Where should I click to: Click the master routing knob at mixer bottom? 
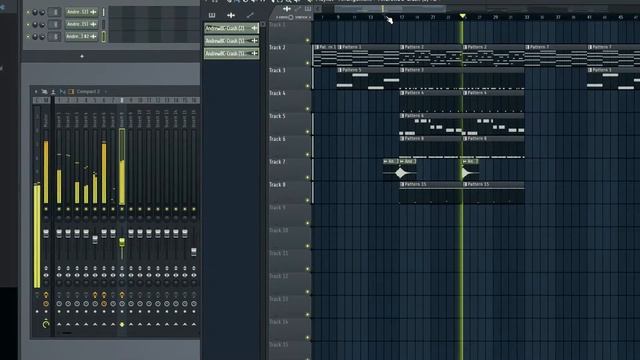point(46,324)
